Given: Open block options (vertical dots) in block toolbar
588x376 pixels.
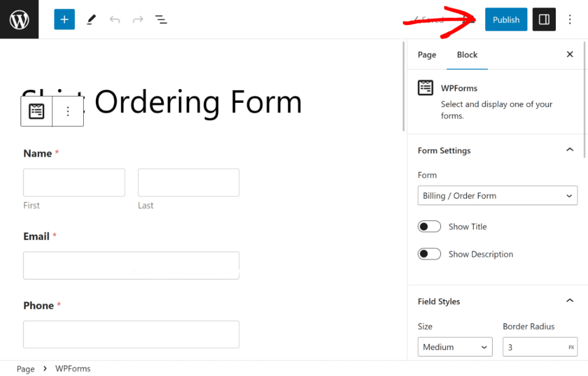Looking at the screenshot, I should click(x=68, y=111).
